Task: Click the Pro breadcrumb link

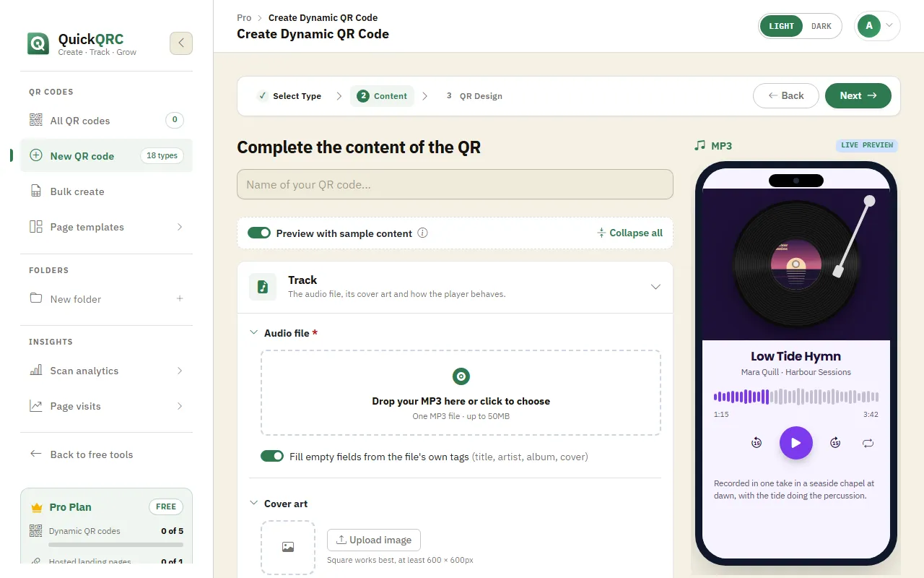Action: click(x=244, y=17)
